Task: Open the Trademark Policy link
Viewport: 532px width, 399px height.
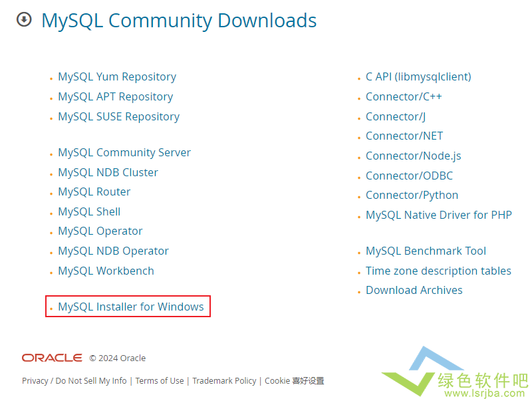Action: [224, 381]
